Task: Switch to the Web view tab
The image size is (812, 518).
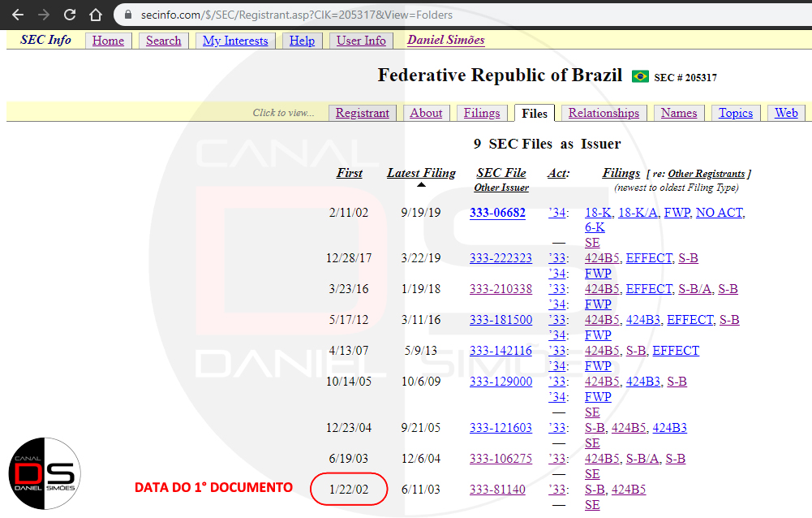Action: tap(786, 113)
